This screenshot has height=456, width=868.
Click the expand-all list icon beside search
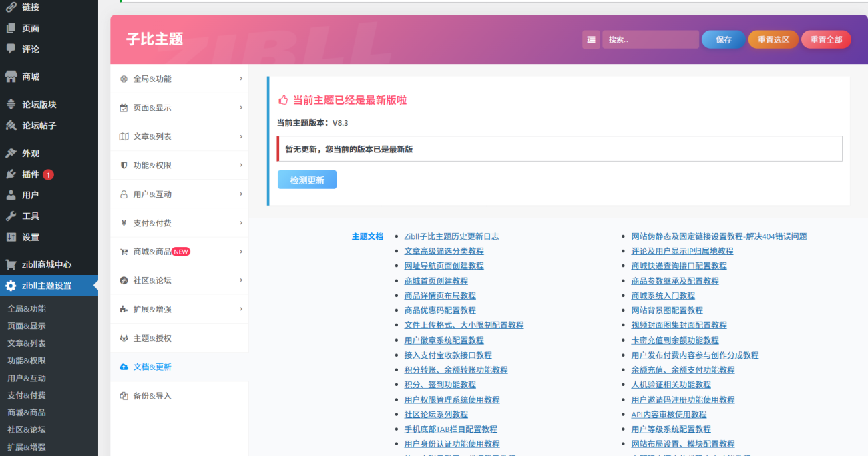591,39
